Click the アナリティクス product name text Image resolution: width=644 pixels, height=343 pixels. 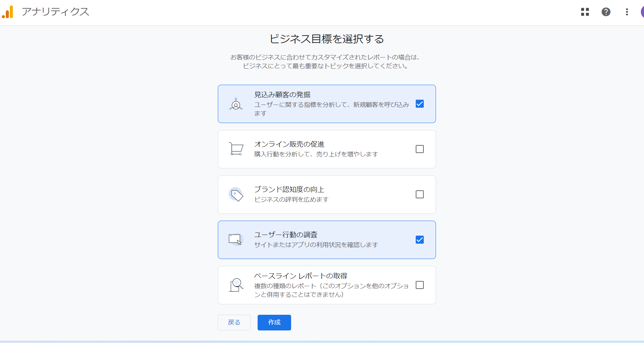tap(55, 12)
